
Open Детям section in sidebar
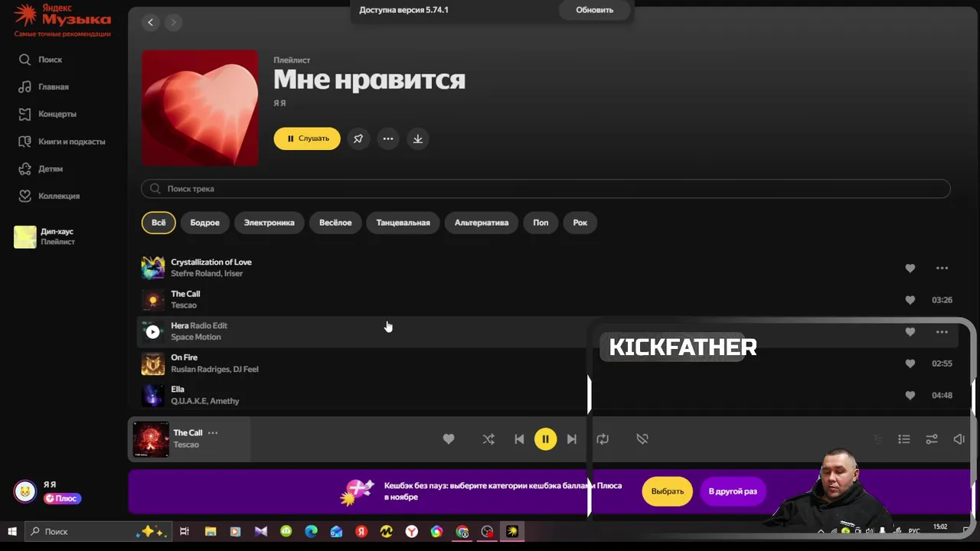pos(40,168)
